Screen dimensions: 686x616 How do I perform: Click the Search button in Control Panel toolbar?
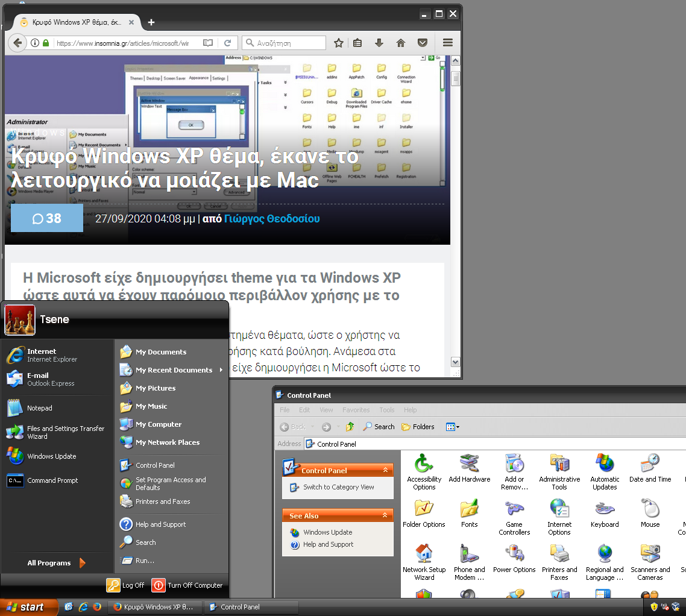pos(379,427)
